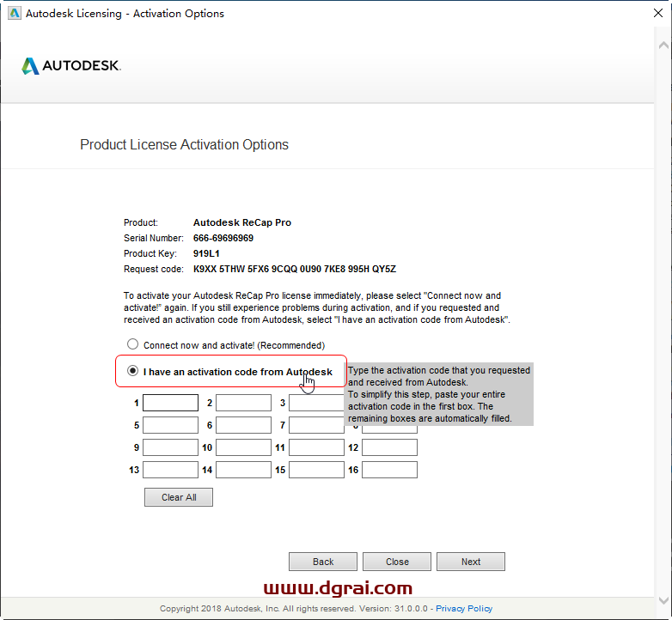This screenshot has width=672, height=620.
Task: Click the Autodesk logo in header
Action: click(71, 65)
